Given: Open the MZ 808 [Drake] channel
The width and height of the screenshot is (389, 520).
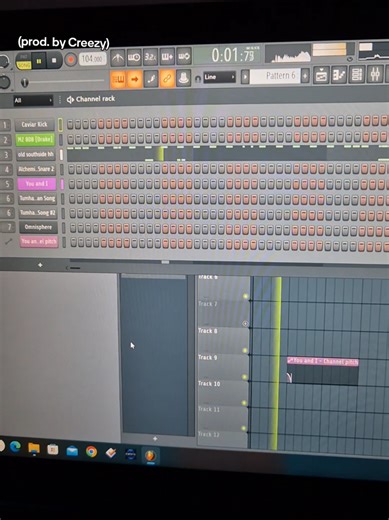Looking at the screenshot, I should (35, 139).
